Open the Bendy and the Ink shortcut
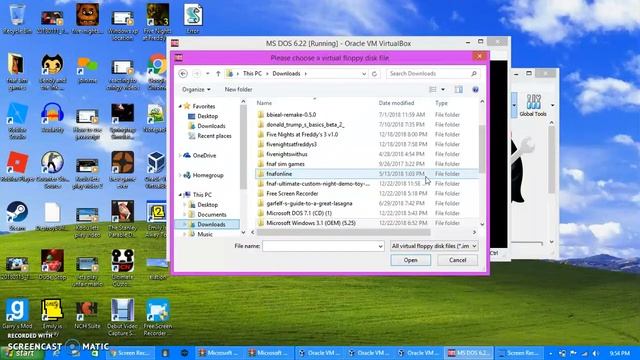640x360 pixels. click(52, 71)
